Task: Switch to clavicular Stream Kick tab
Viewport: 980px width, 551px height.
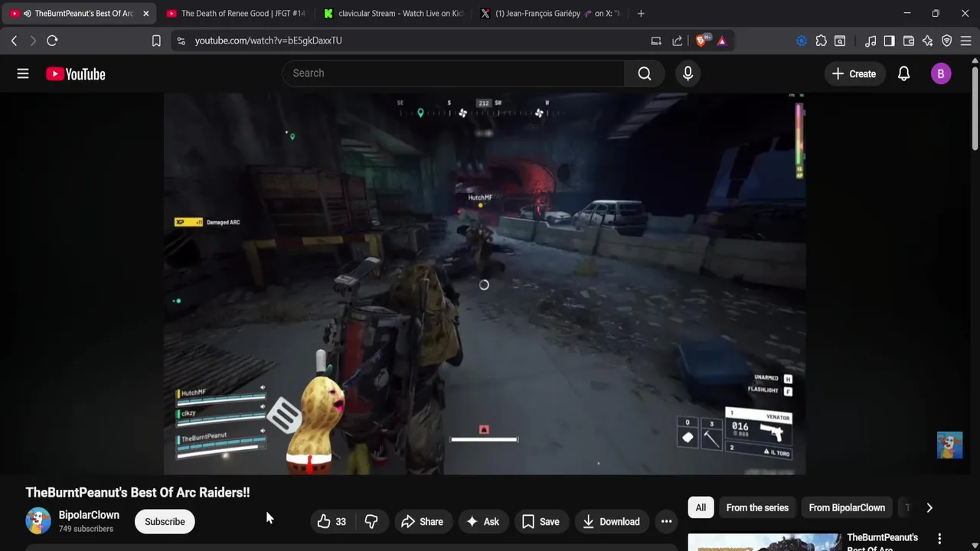Action: click(393, 13)
